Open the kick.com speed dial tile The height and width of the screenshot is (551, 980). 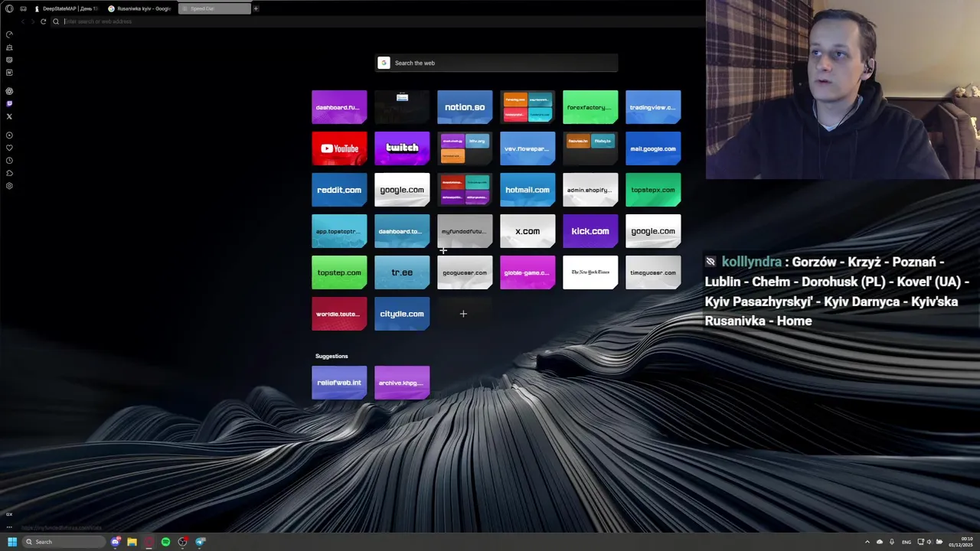(x=590, y=231)
